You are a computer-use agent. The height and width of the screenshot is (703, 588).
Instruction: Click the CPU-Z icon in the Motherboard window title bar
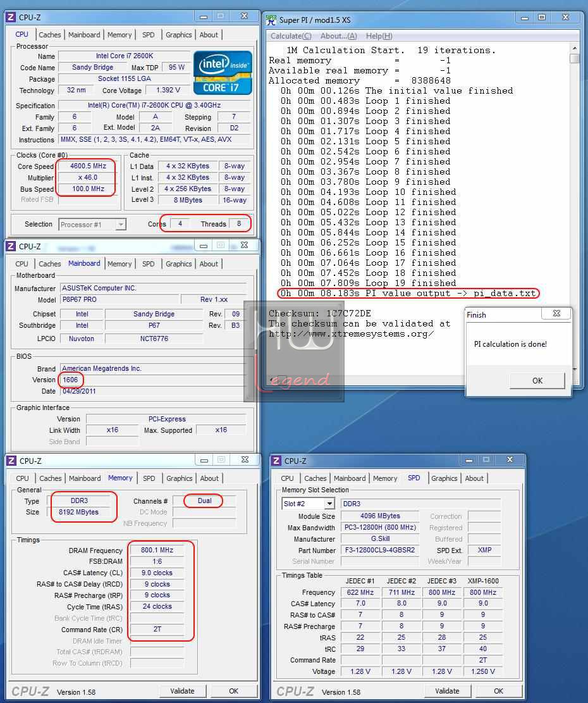(11, 246)
